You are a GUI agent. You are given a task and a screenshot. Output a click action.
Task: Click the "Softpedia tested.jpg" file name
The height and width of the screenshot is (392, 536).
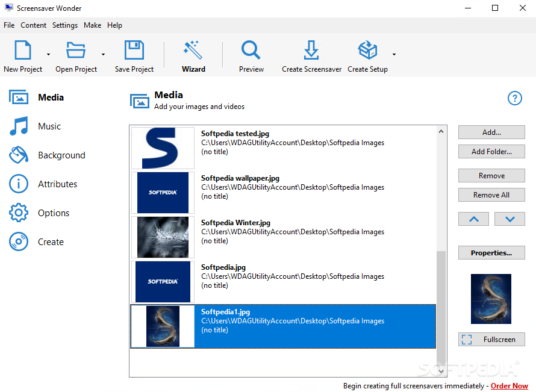coord(235,134)
